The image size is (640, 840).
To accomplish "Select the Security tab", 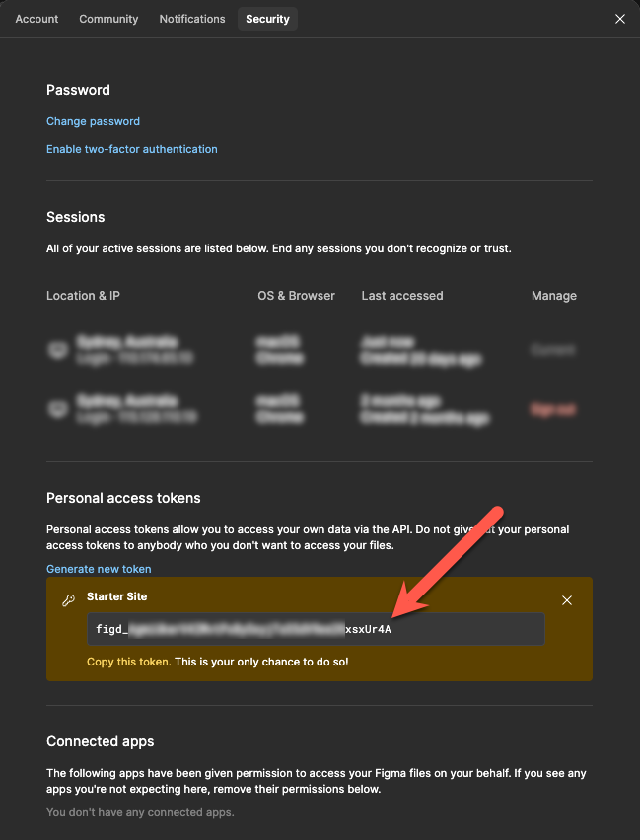I will coord(267,18).
